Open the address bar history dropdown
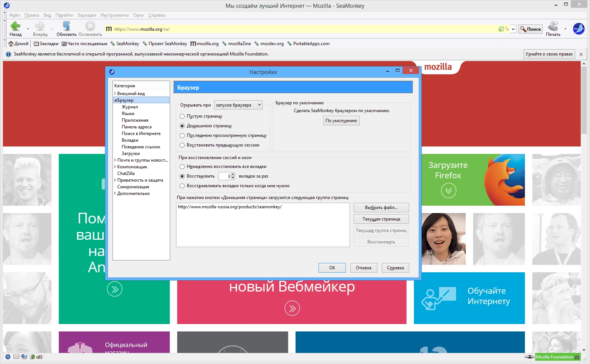Screen dimensions: 590x364 513,29
